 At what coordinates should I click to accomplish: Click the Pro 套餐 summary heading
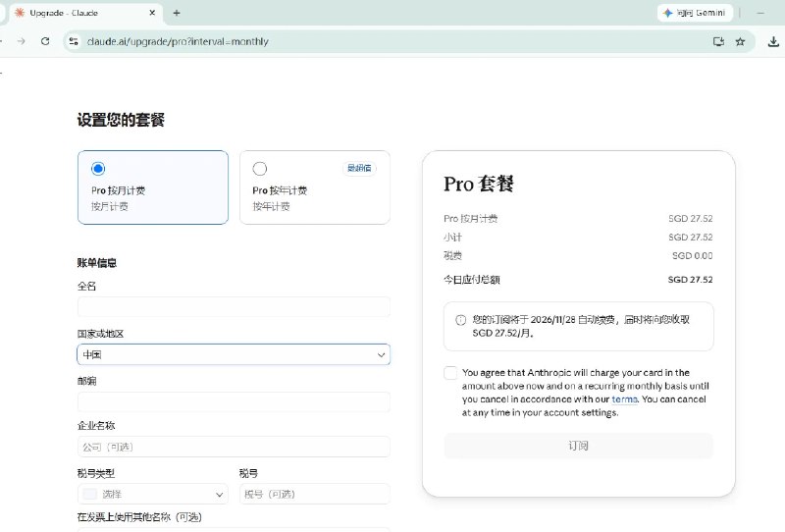coord(479,184)
